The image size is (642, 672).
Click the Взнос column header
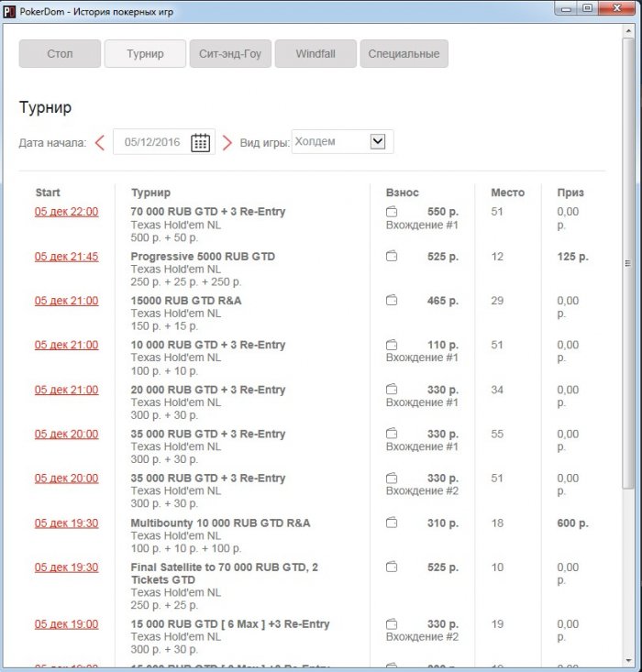pyautogui.click(x=403, y=193)
